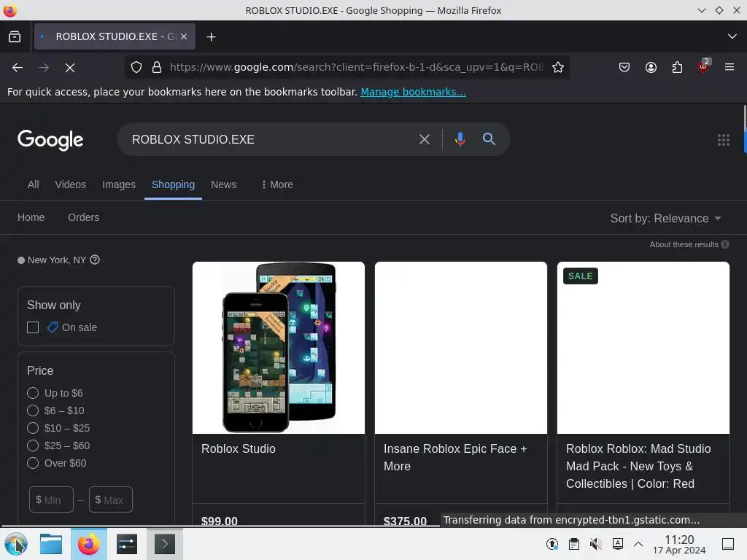Switch to the News tab
Screen dimensions: 747x560
(223, 184)
